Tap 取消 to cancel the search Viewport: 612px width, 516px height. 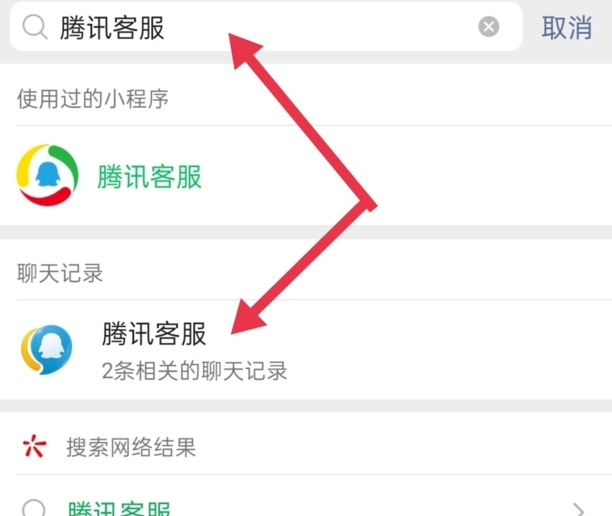[x=567, y=27]
